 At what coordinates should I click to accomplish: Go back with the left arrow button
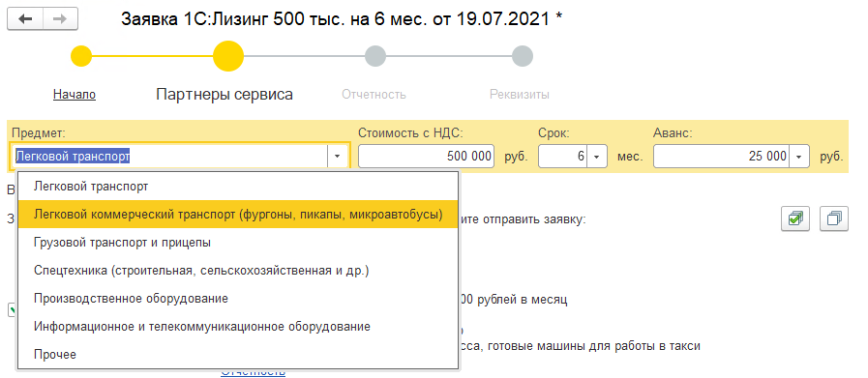pyautogui.click(x=25, y=19)
